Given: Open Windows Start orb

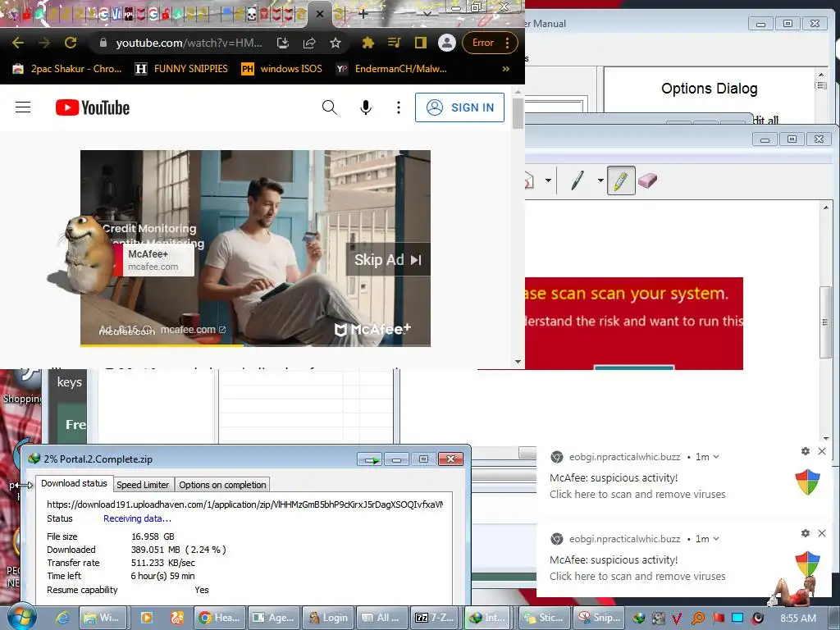Looking at the screenshot, I should point(21,616).
